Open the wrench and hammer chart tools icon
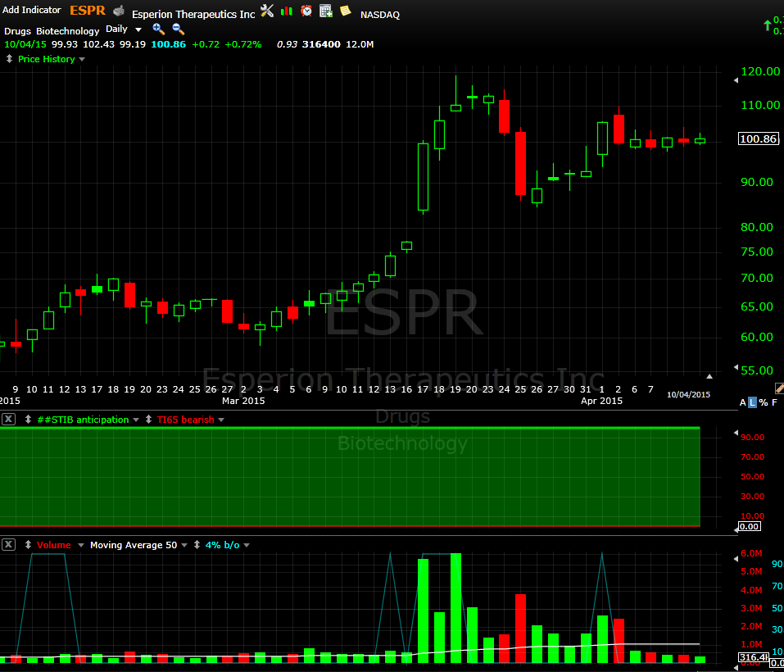This screenshot has height=672, width=784. pyautogui.click(x=267, y=11)
